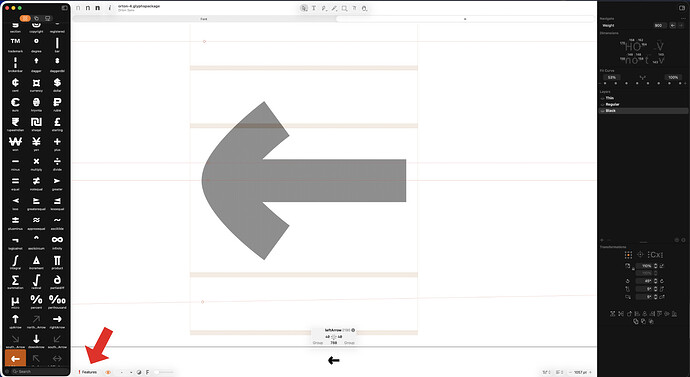Screen dimensions: 690x377
Task: Click the rotate counterclockwise icon in Transformations
Action: point(628,281)
